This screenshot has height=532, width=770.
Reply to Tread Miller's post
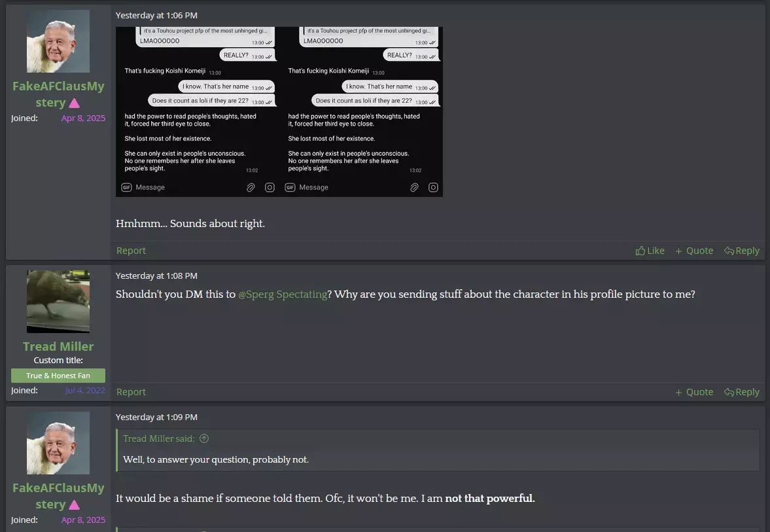pos(741,392)
